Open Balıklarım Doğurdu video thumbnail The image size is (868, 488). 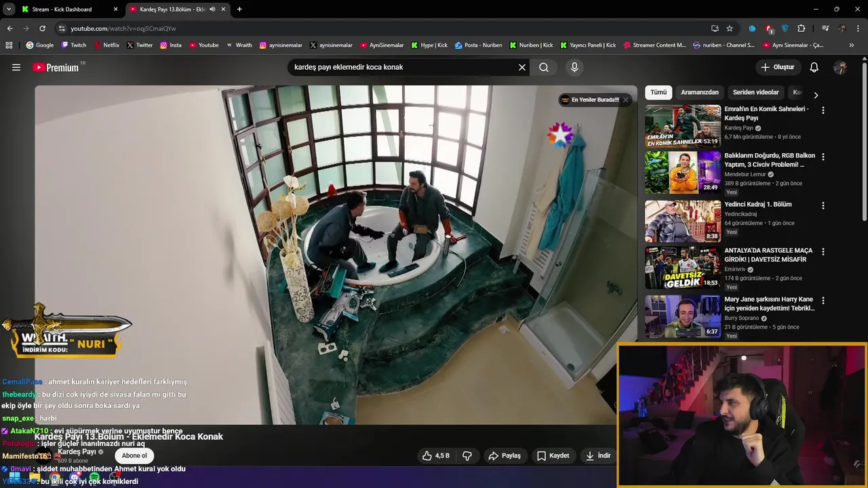pyautogui.click(x=683, y=173)
